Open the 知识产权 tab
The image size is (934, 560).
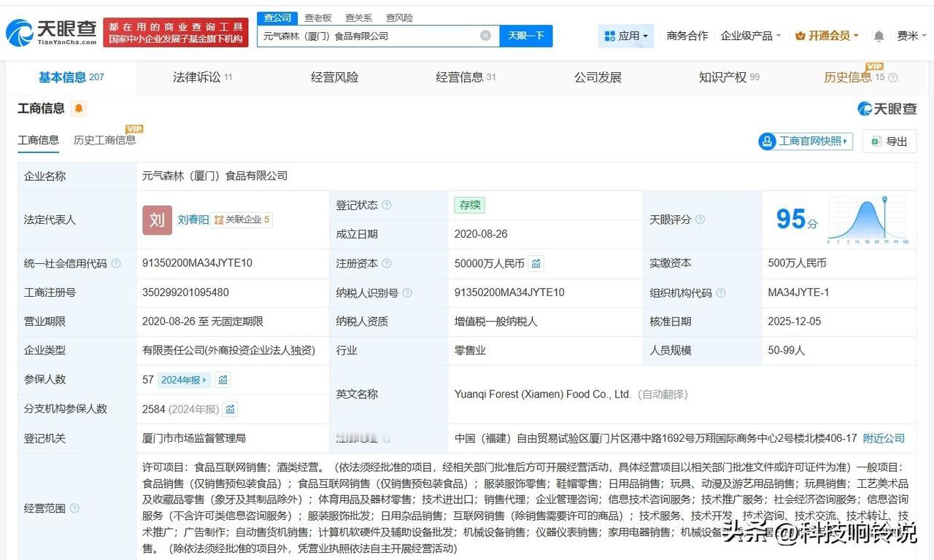(729, 77)
